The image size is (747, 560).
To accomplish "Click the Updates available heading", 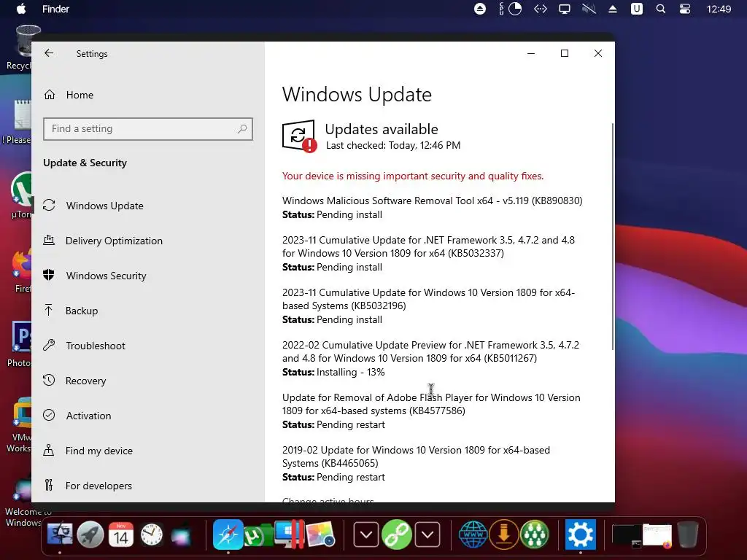I will (x=381, y=129).
